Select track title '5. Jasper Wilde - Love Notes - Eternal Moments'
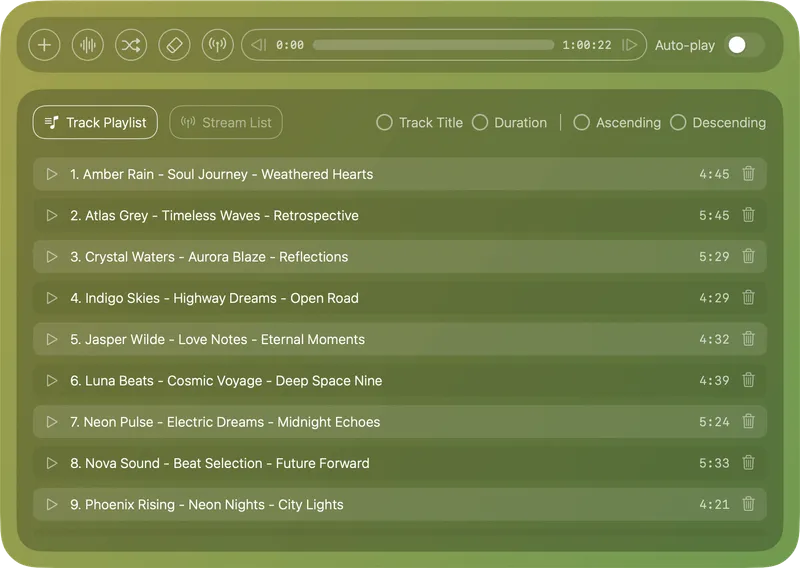800x568 pixels. tap(217, 340)
